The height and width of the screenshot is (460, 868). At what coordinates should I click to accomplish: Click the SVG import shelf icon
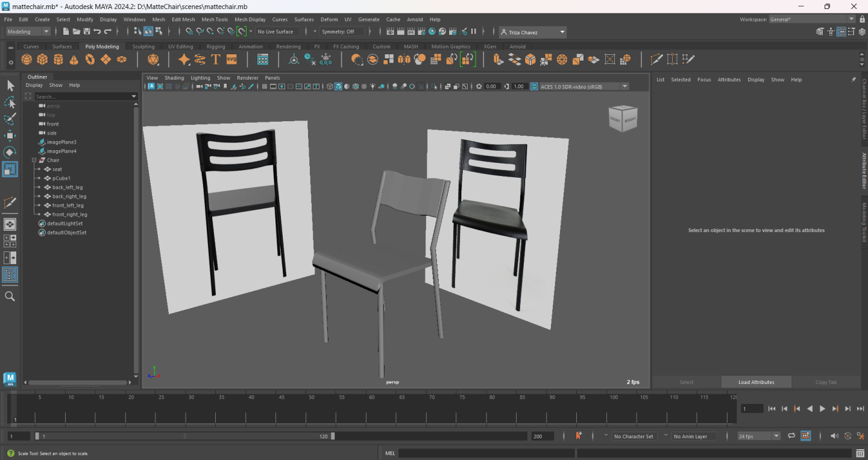[x=231, y=59]
